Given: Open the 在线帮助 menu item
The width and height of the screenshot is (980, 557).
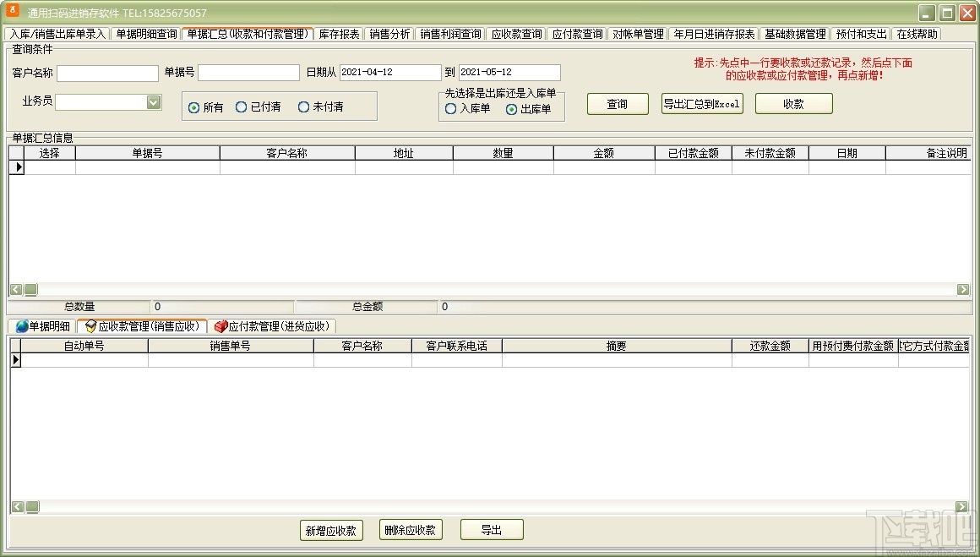Looking at the screenshot, I should (917, 34).
